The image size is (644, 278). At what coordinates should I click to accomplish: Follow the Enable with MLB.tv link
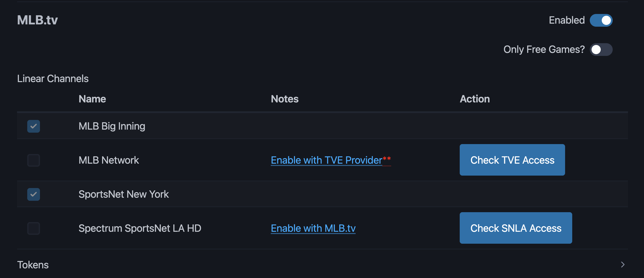pos(313,228)
